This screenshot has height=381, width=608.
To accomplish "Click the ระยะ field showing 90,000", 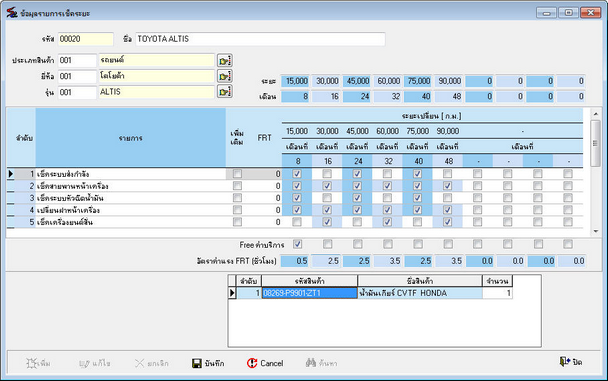I will coord(448,81).
